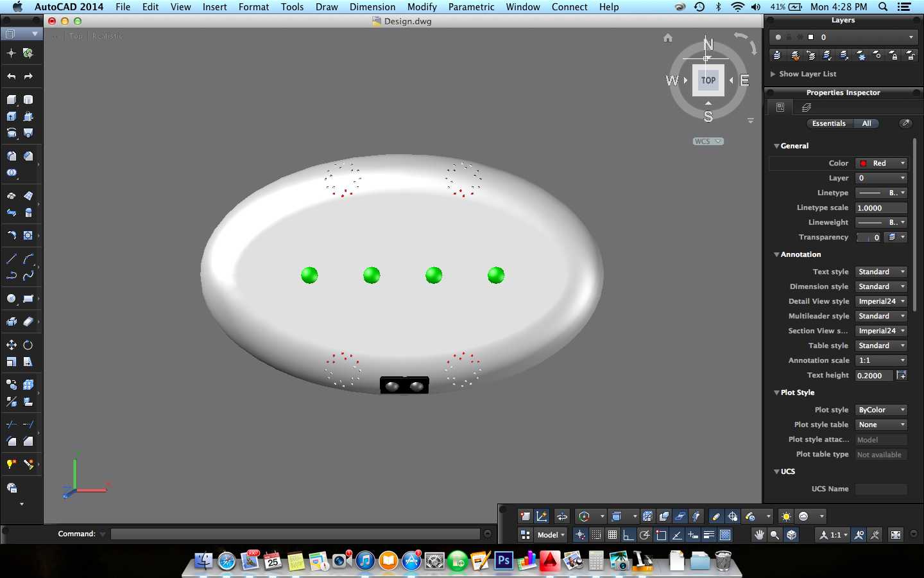Collapse the Annotation section

[x=776, y=254]
